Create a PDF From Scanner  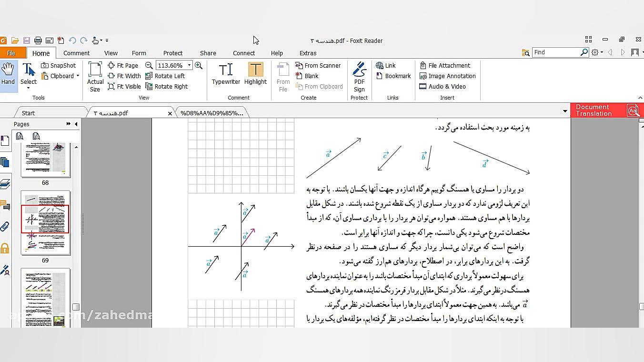coord(318,65)
